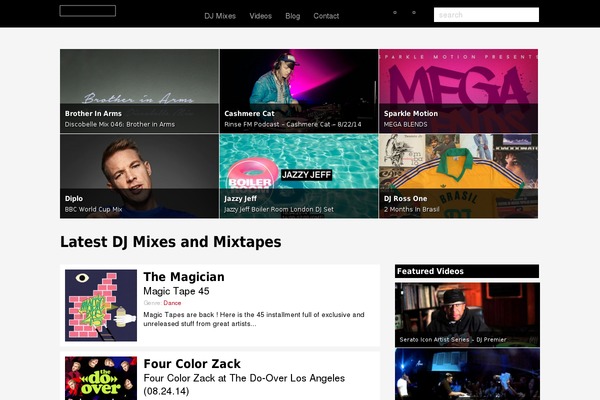Open the DJ Ross One Brasil tile

(458, 176)
